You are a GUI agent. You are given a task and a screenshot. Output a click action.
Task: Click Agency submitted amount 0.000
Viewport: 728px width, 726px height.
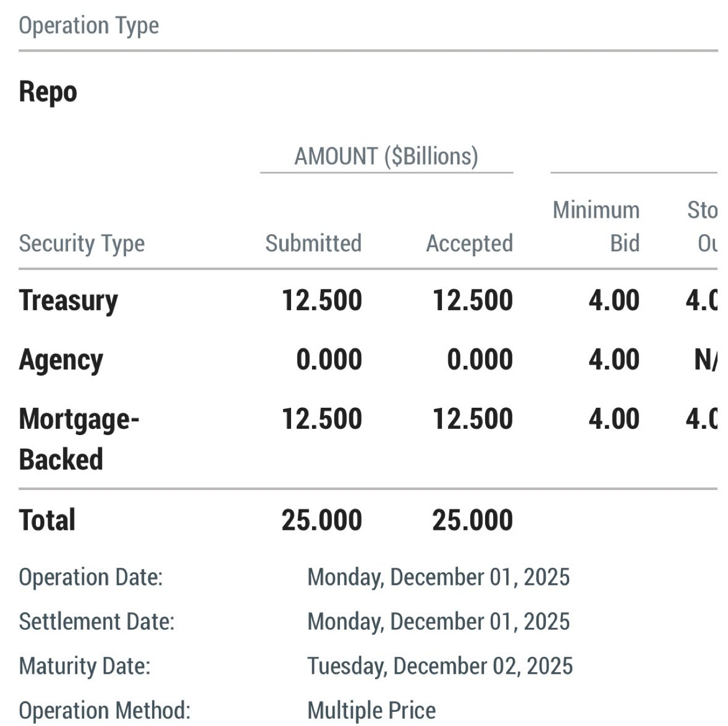pos(329,360)
